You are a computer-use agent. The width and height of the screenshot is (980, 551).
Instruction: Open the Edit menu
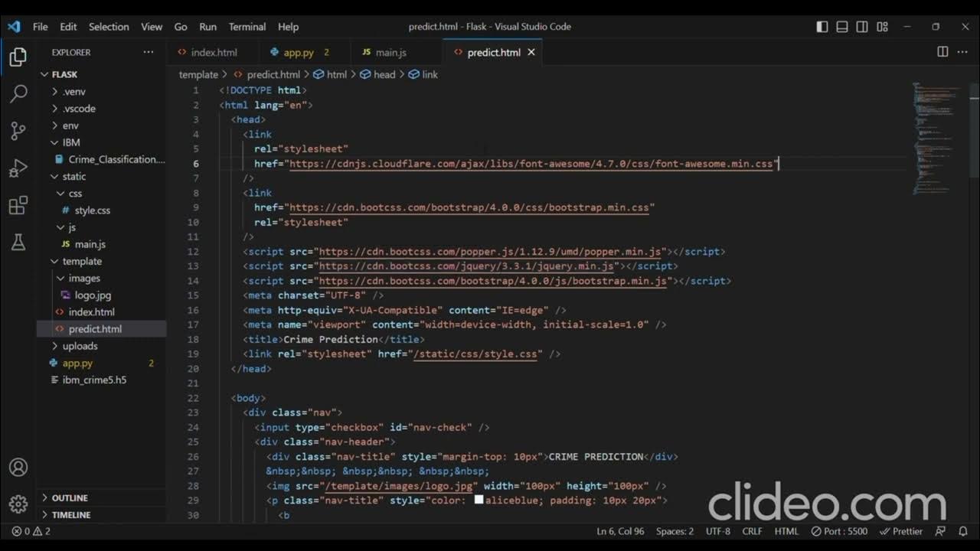tap(68, 26)
